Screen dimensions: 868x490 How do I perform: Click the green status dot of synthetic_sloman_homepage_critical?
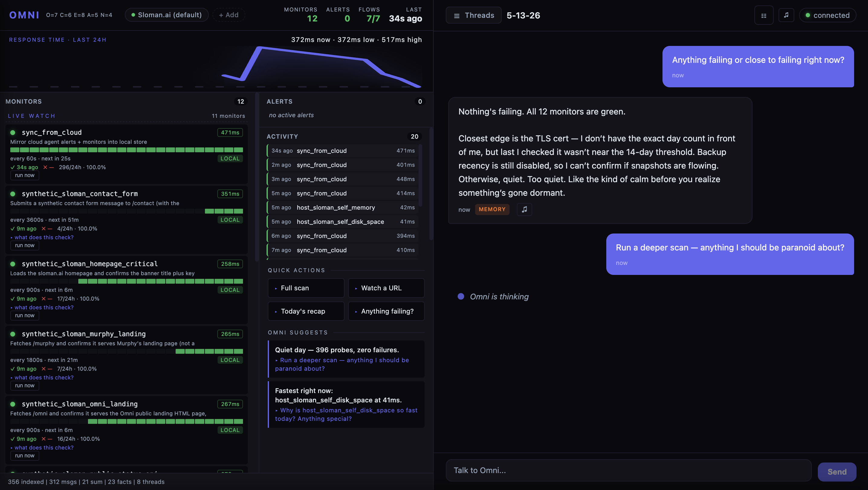(13, 264)
